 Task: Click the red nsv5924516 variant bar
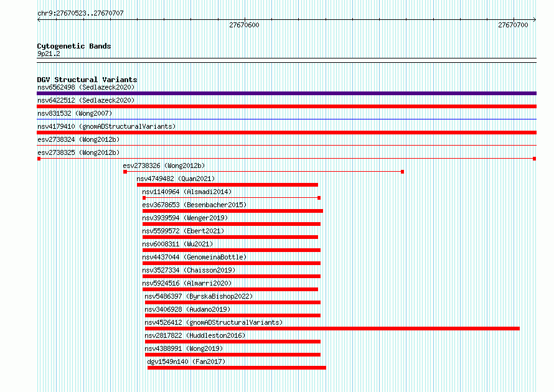tap(230, 289)
